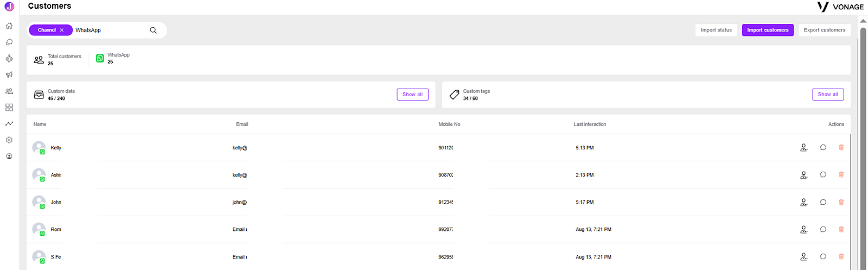This screenshot has height=270, width=868.
Task: Open profile details for Rom row
Action: [804, 229]
